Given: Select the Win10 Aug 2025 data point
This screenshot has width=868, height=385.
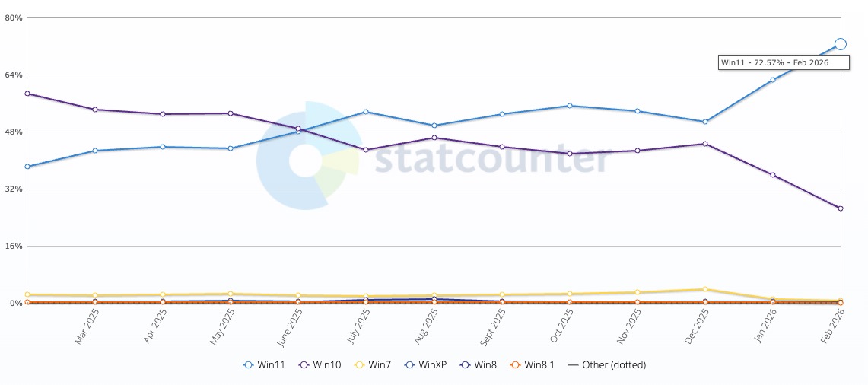Looking at the screenshot, I should [x=434, y=138].
